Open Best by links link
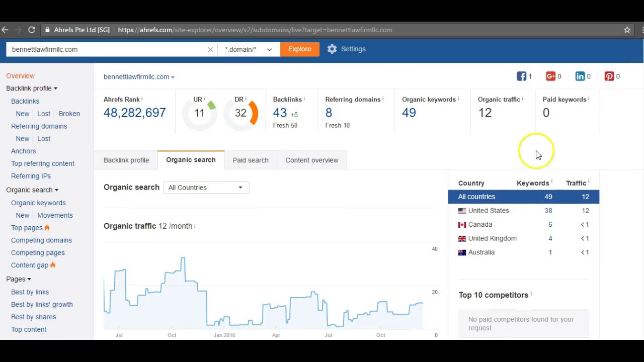The image size is (644, 362). pos(30,292)
